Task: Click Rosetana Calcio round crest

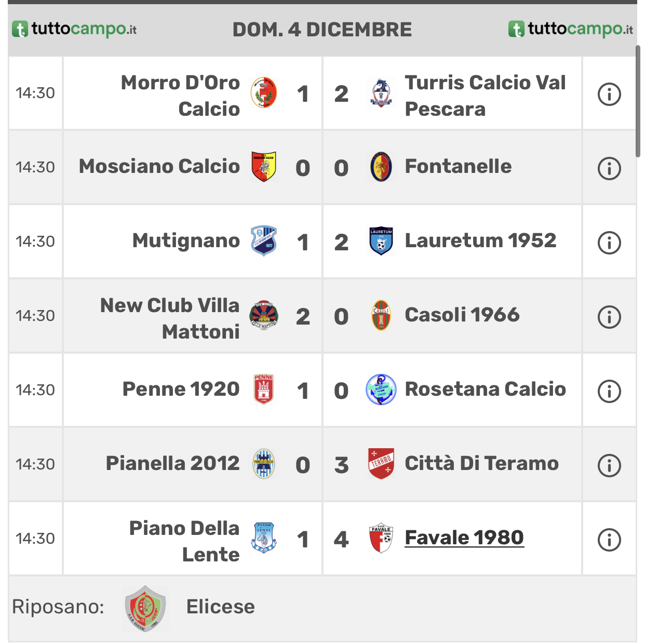Action: (381, 390)
